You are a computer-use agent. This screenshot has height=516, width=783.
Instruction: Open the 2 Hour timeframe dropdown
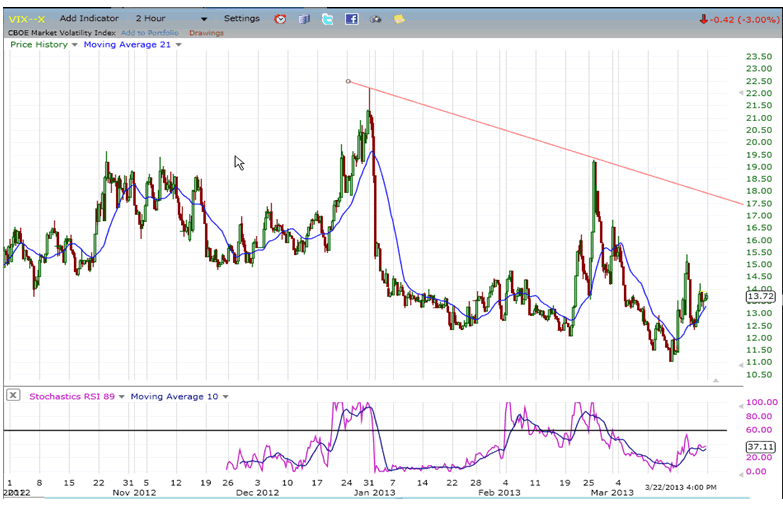coord(203,19)
